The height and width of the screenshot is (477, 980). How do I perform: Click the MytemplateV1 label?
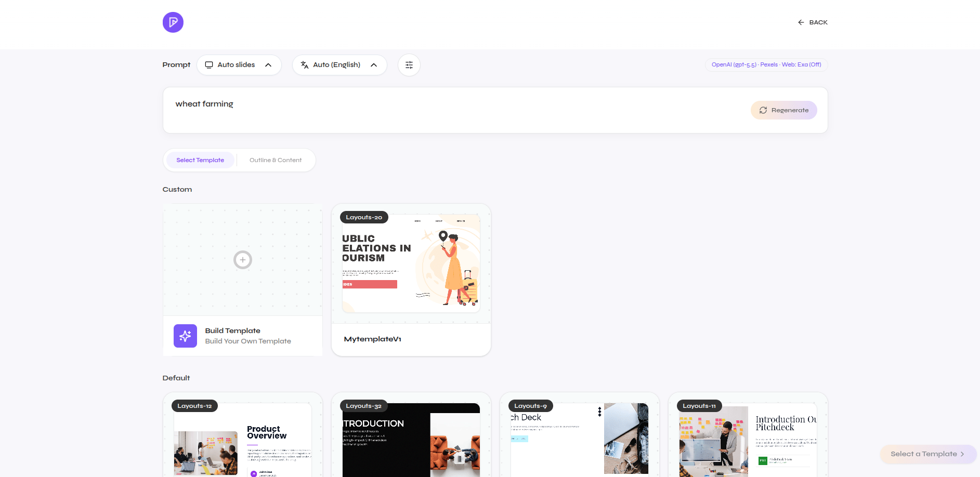tap(372, 339)
